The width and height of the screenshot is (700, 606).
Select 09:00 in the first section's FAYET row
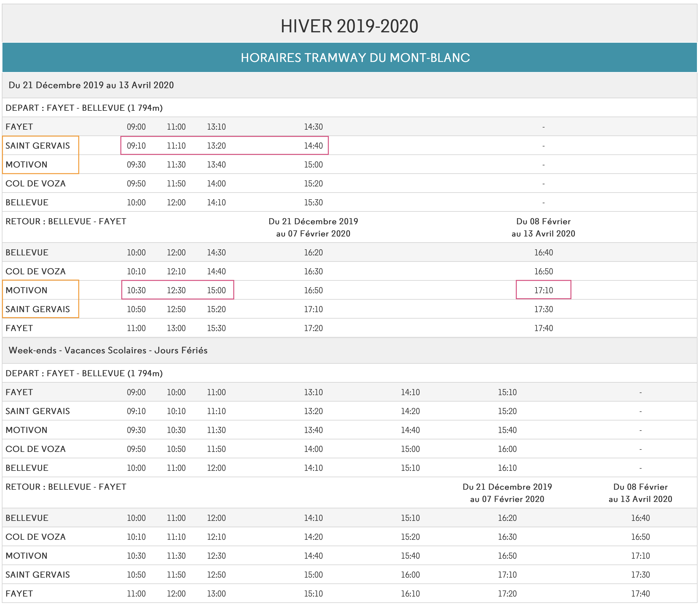pyautogui.click(x=136, y=127)
